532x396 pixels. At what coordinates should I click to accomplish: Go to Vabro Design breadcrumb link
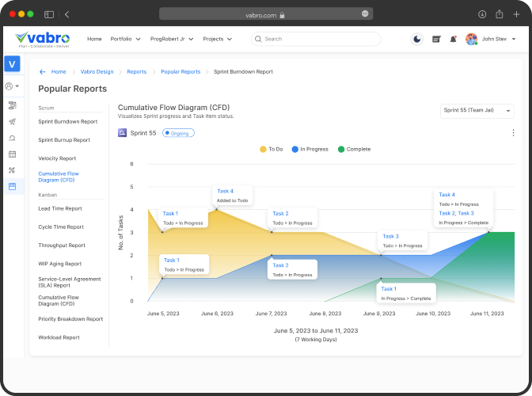pos(96,71)
